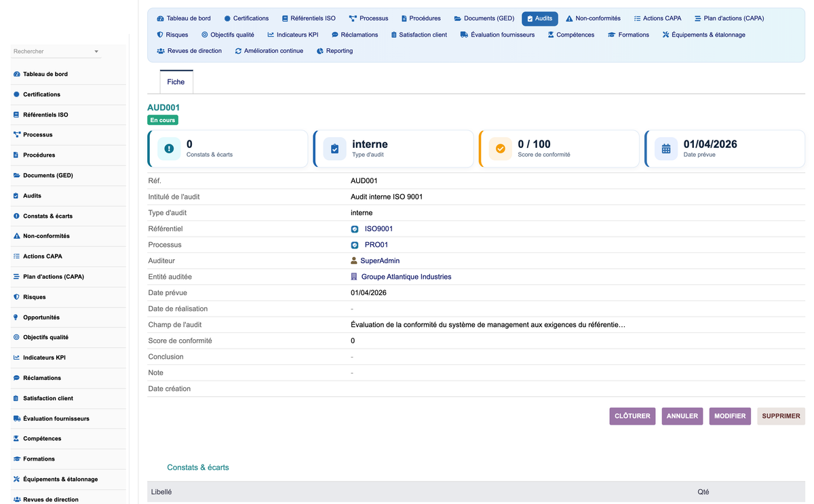Click the Opportunités lightbulb icon in sidebar
The width and height of the screenshot is (814, 504).
(17, 317)
